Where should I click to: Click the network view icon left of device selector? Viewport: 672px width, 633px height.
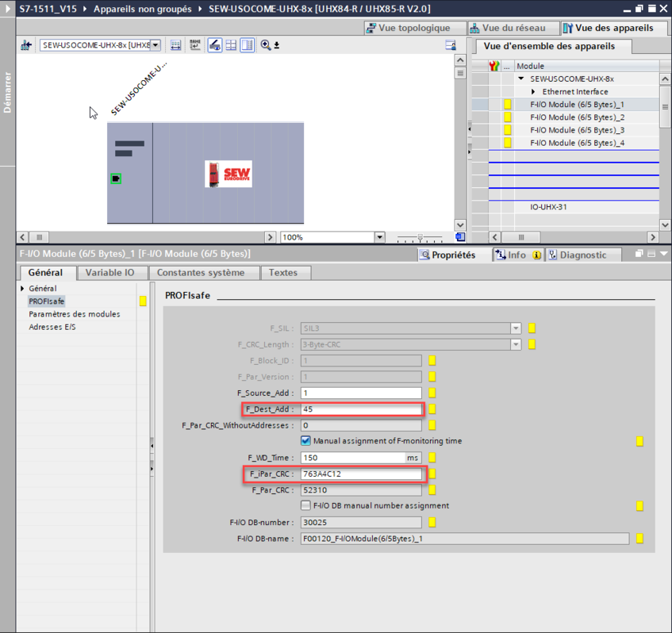coord(26,45)
